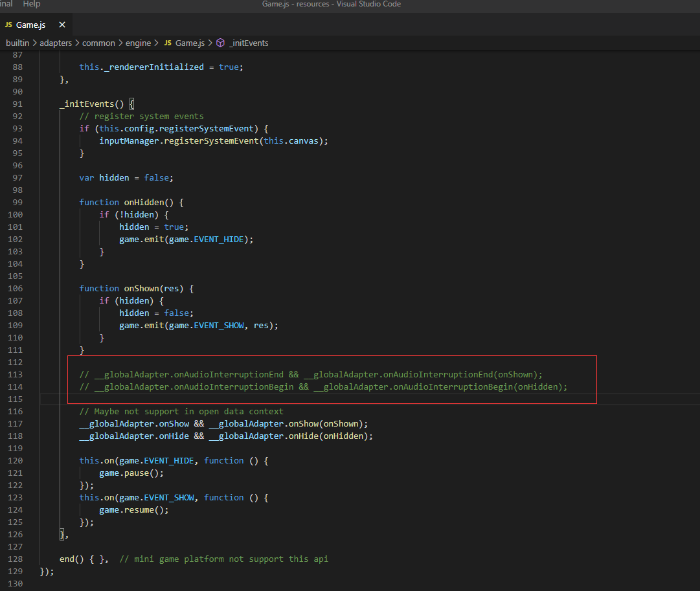
Task: Open the Help menu
Action: tap(32, 4)
